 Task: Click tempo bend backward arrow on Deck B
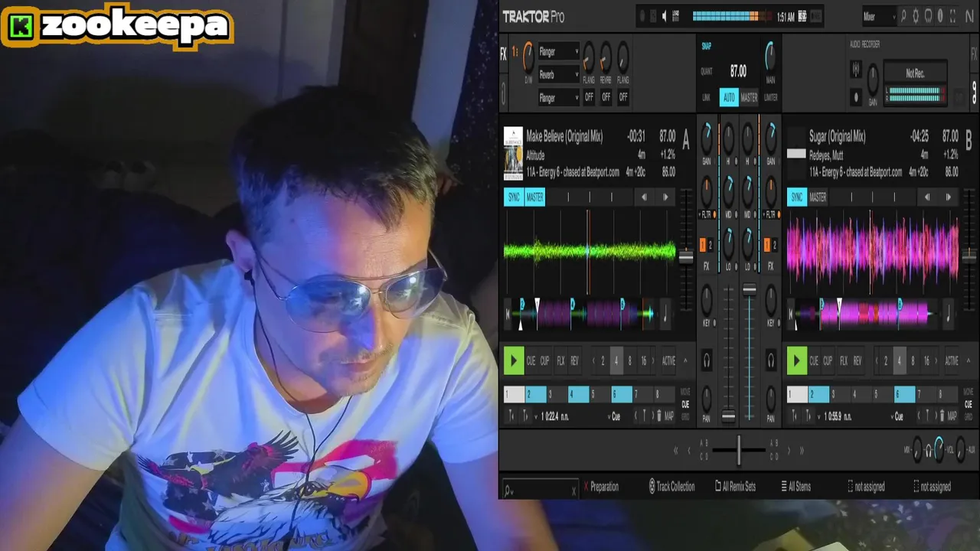click(x=927, y=197)
